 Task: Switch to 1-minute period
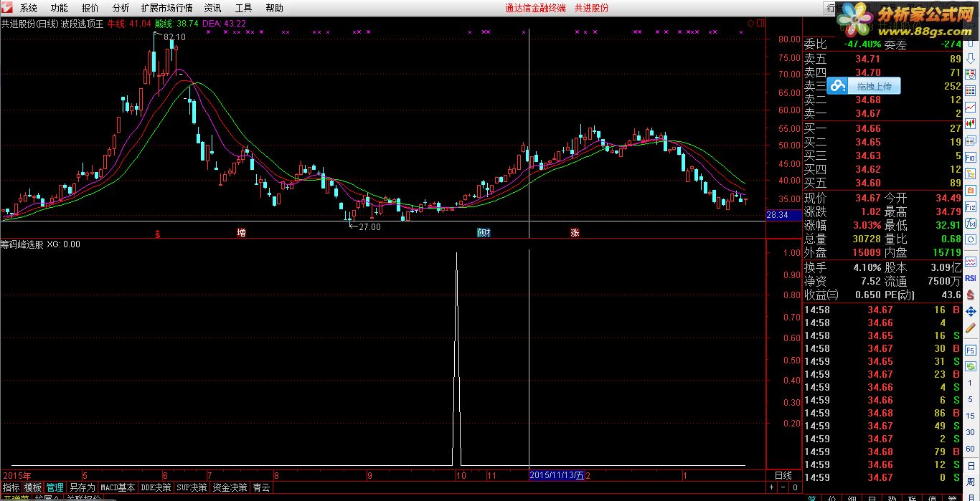click(x=971, y=383)
